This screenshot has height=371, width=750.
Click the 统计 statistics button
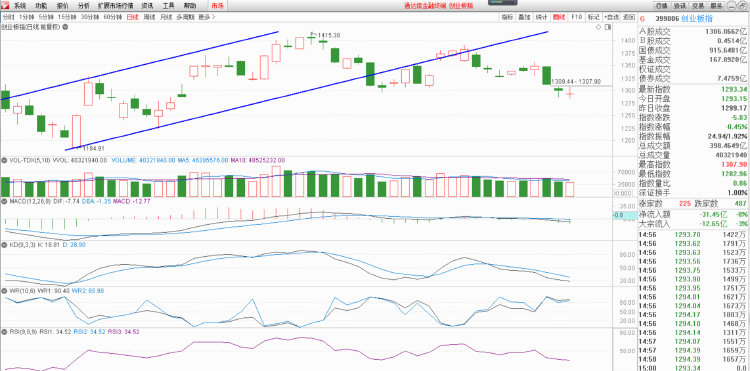[541, 17]
